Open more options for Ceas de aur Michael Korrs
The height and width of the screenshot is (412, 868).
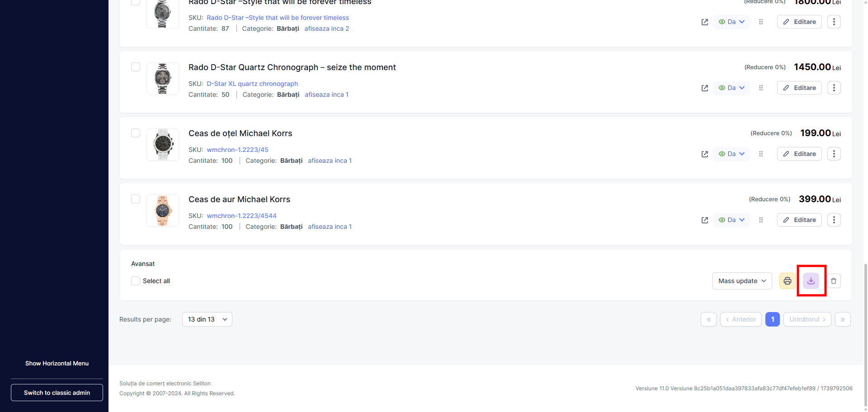[x=834, y=220]
